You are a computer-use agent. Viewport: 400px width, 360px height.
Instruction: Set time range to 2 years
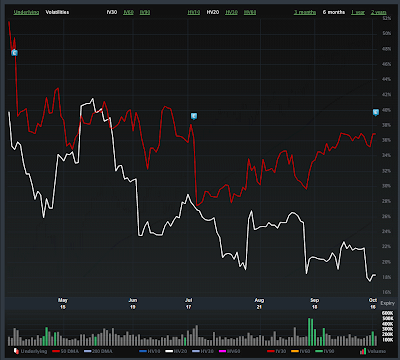click(x=379, y=12)
